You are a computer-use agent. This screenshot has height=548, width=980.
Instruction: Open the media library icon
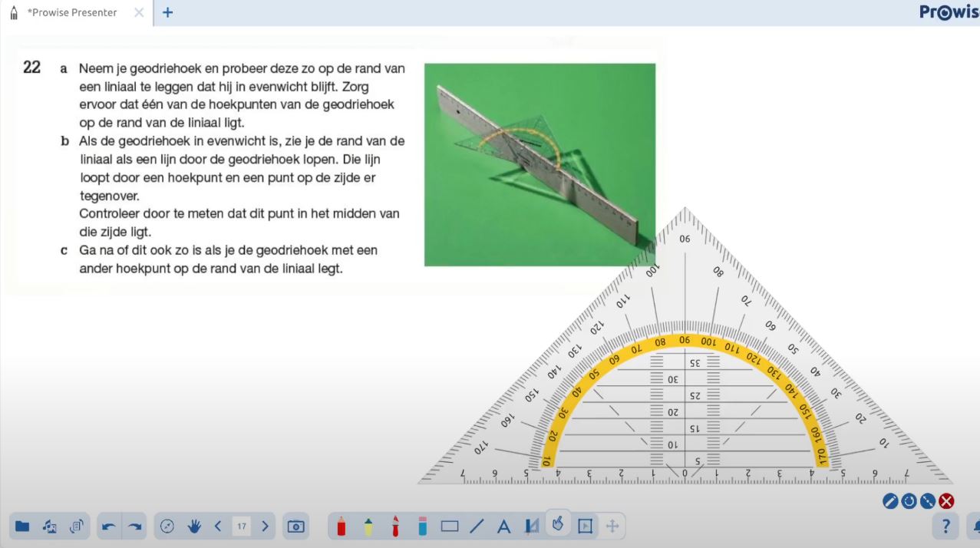50,527
